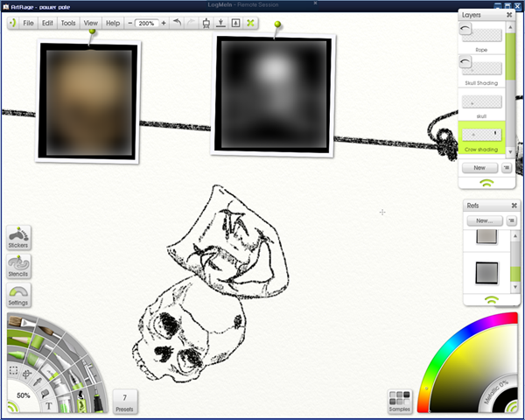The width and height of the screenshot is (525, 420).
Task: Click the easel icon in toolbar
Action: click(206, 23)
